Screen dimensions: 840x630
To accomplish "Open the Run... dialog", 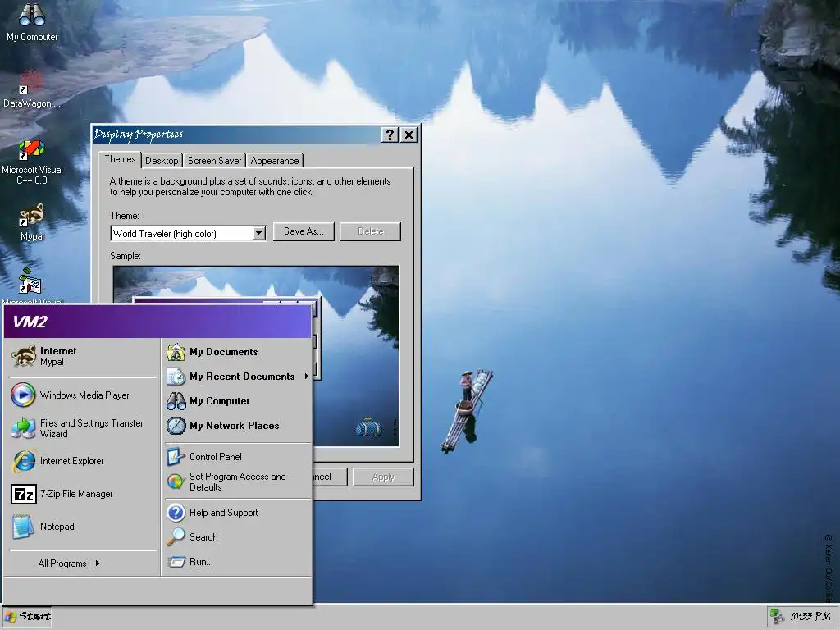I will [238, 561].
